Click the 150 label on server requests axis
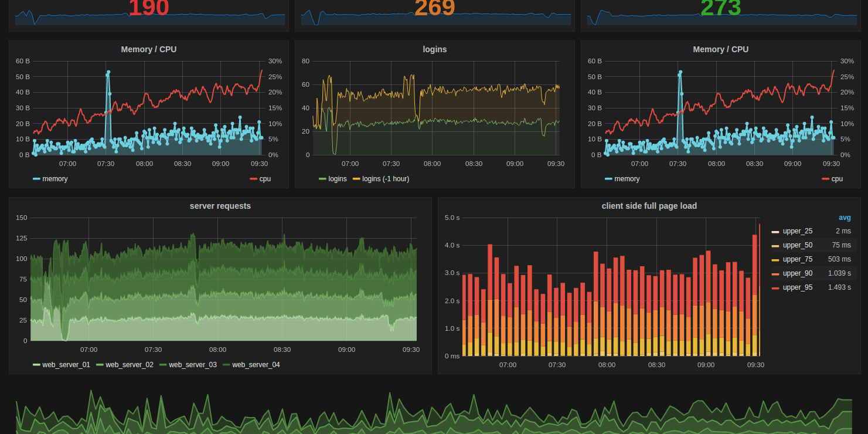The width and height of the screenshot is (868, 434). pos(22,218)
